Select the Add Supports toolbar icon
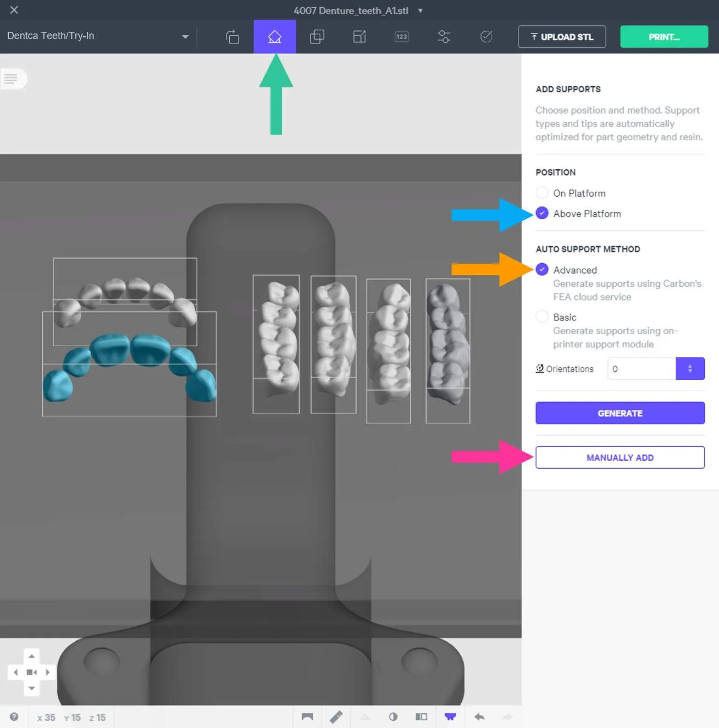The height and width of the screenshot is (728, 719). [x=275, y=37]
